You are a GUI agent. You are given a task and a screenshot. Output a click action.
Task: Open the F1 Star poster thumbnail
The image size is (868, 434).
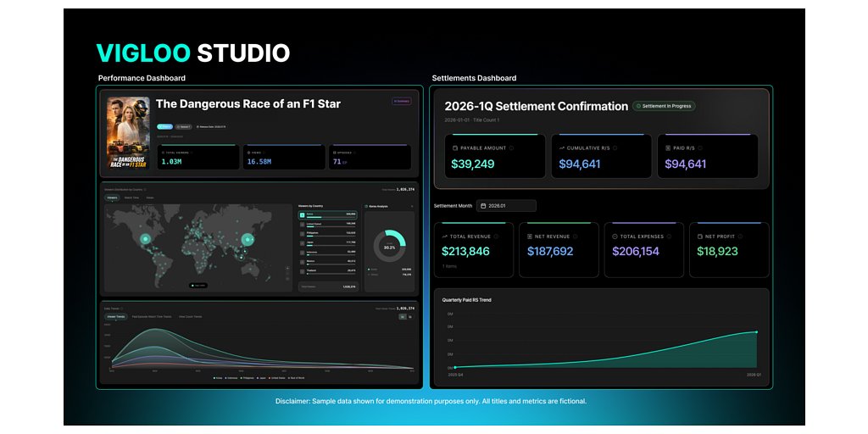tap(129, 133)
